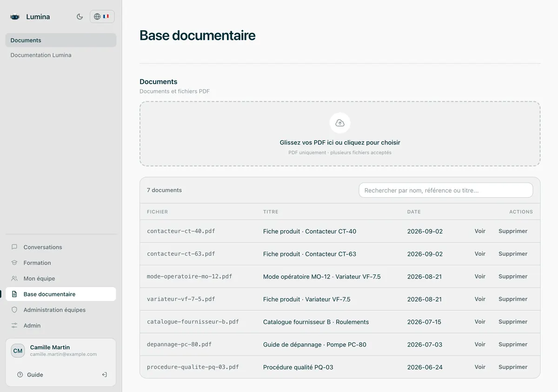
Task: Click the DATE column header
Action: pos(414,212)
